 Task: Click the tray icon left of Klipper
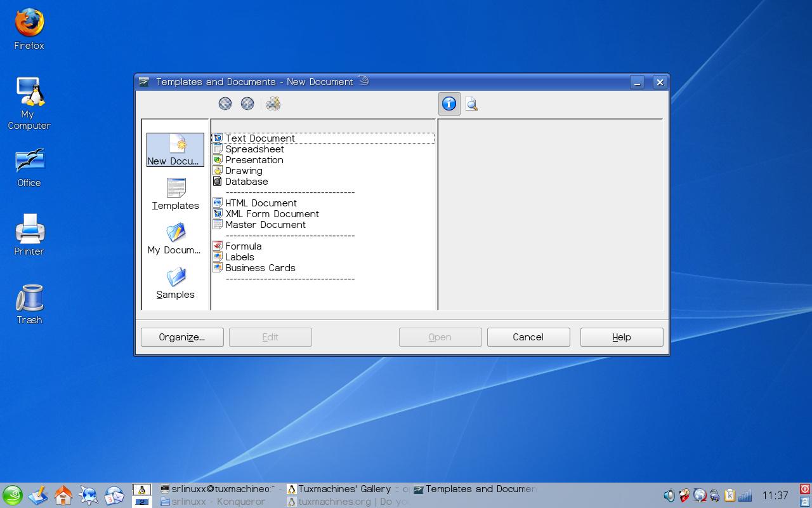(715, 495)
